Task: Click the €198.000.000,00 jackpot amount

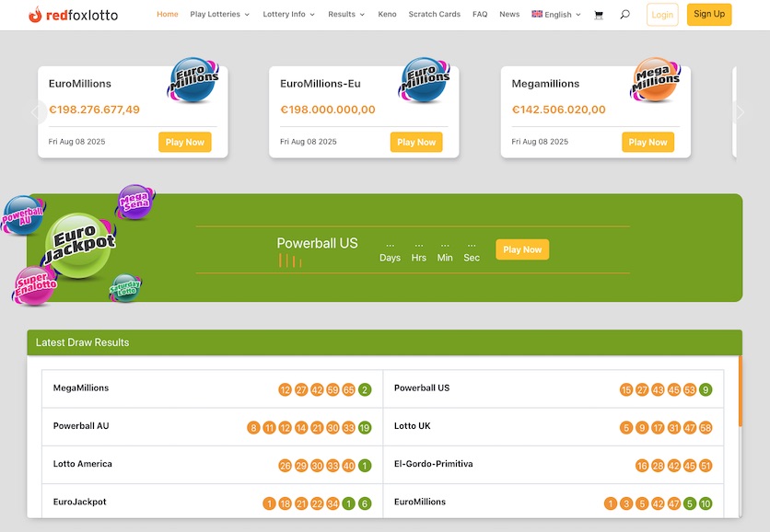Action: click(328, 110)
